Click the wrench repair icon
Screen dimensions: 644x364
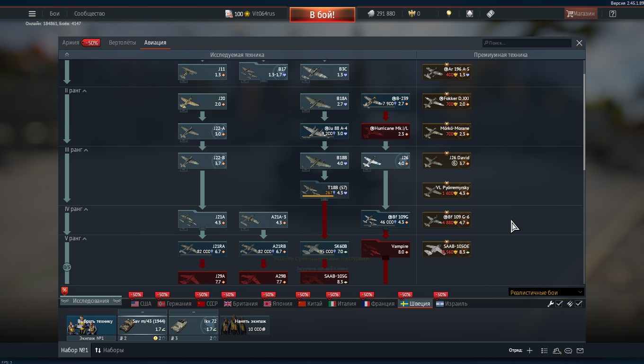click(551, 304)
